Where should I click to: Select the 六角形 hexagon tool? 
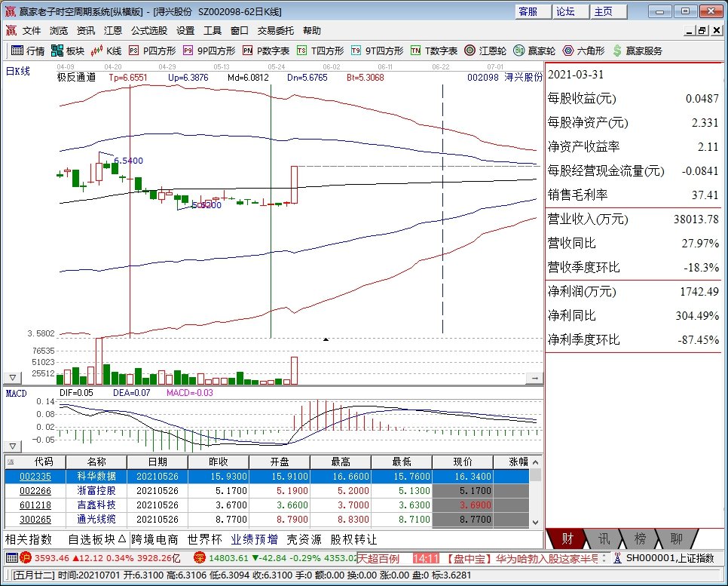click(583, 51)
